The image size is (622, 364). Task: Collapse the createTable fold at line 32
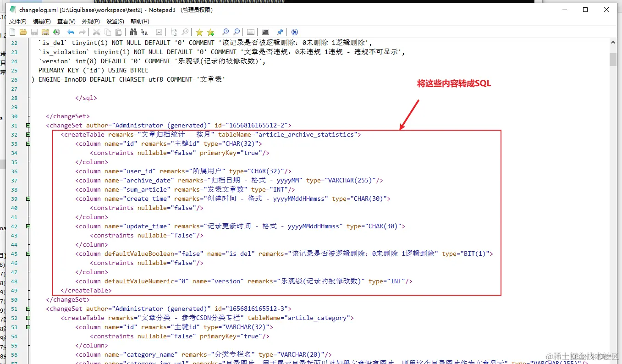[28, 134]
